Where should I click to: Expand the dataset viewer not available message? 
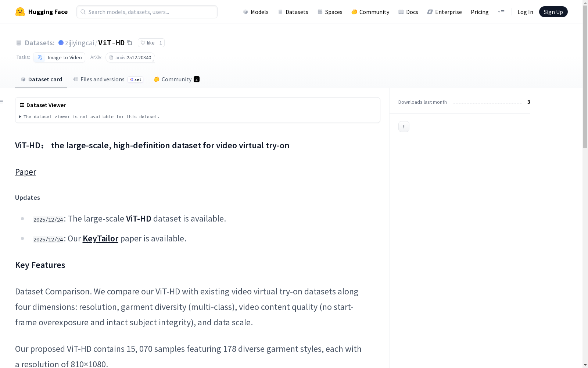(89, 117)
